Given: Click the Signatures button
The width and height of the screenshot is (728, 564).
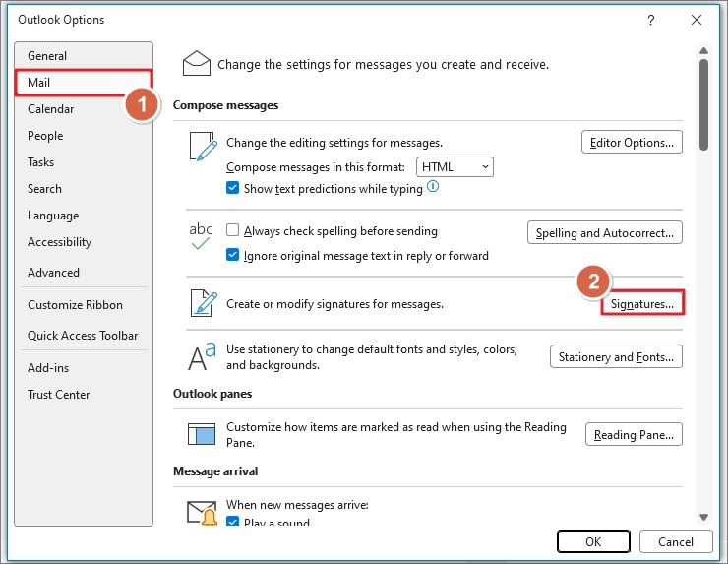Looking at the screenshot, I should tap(642, 303).
